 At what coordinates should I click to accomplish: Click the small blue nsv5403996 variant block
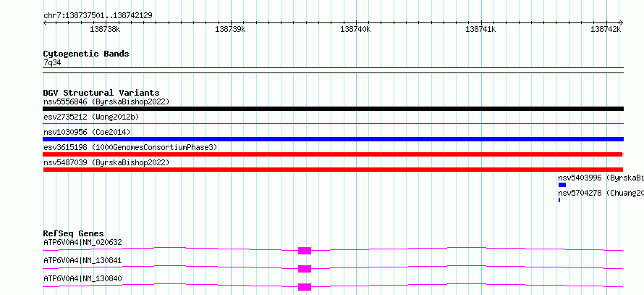tap(562, 185)
